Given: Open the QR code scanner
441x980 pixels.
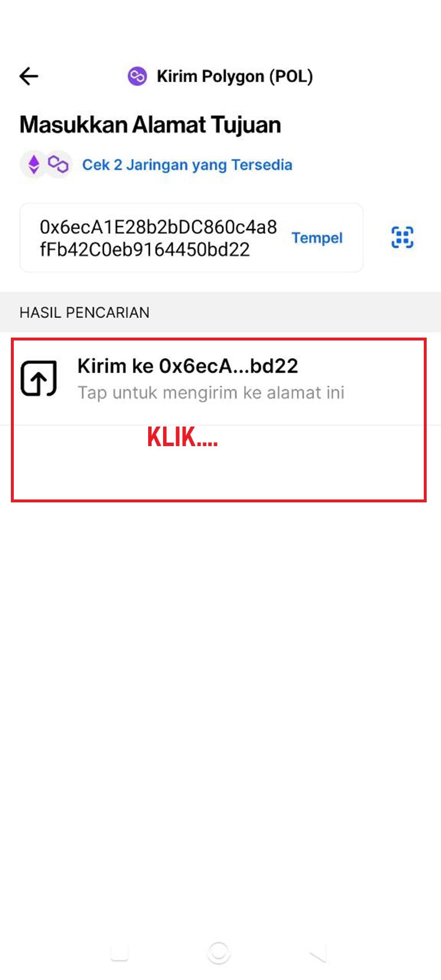Looking at the screenshot, I should 402,237.
